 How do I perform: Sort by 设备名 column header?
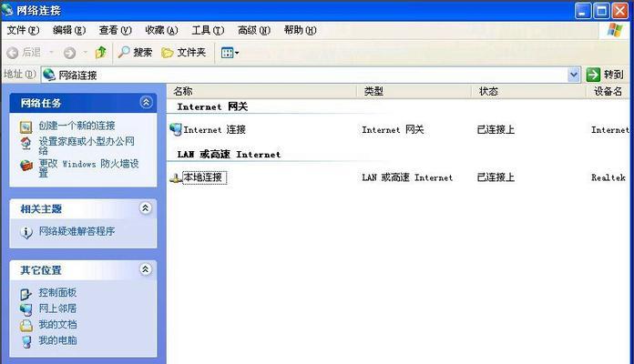pyautogui.click(x=609, y=91)
